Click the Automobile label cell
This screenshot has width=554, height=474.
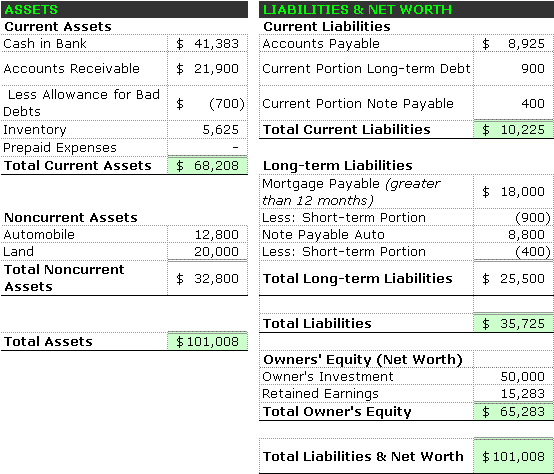tap(84, 234)
